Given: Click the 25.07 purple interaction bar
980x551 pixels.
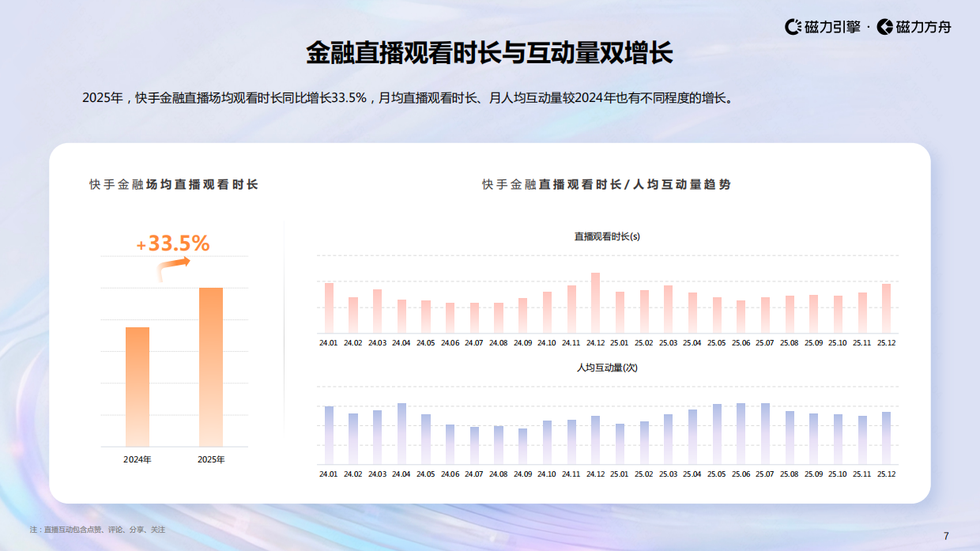Looking at the screenshot, I should (763, 427).
